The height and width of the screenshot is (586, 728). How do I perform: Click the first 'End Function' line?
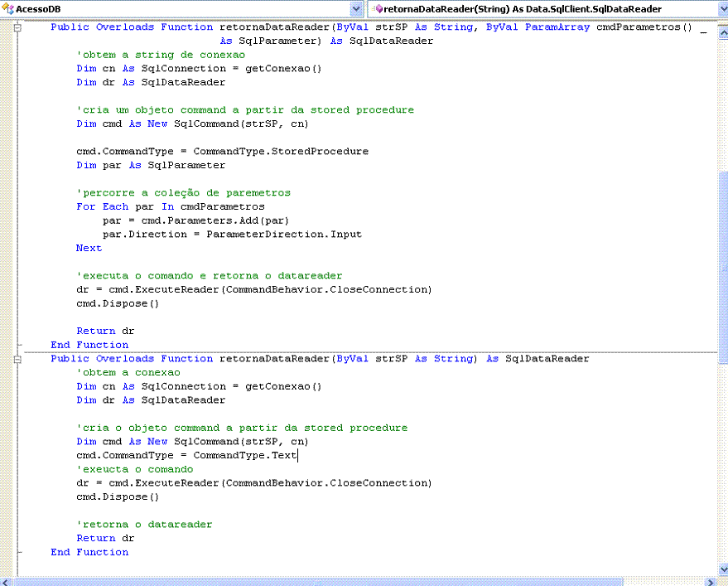[x=89, y=345]
